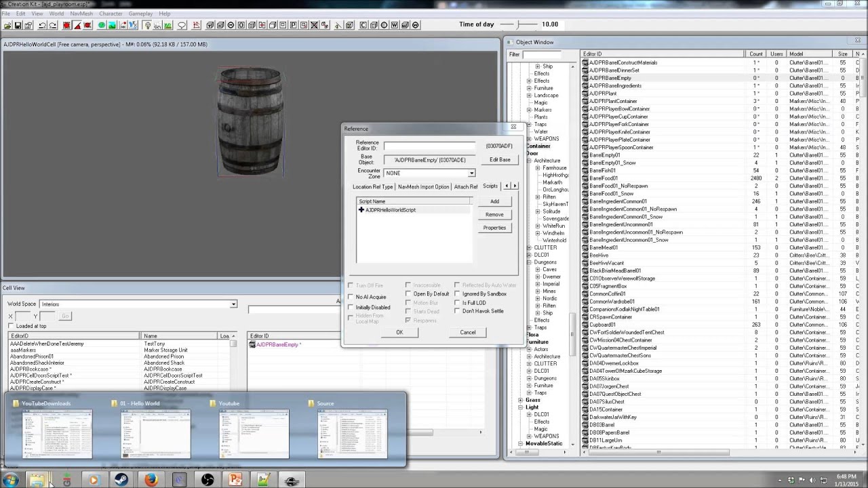
Task: Open Firefox from the taskbar
Action: tap(151, 481)
